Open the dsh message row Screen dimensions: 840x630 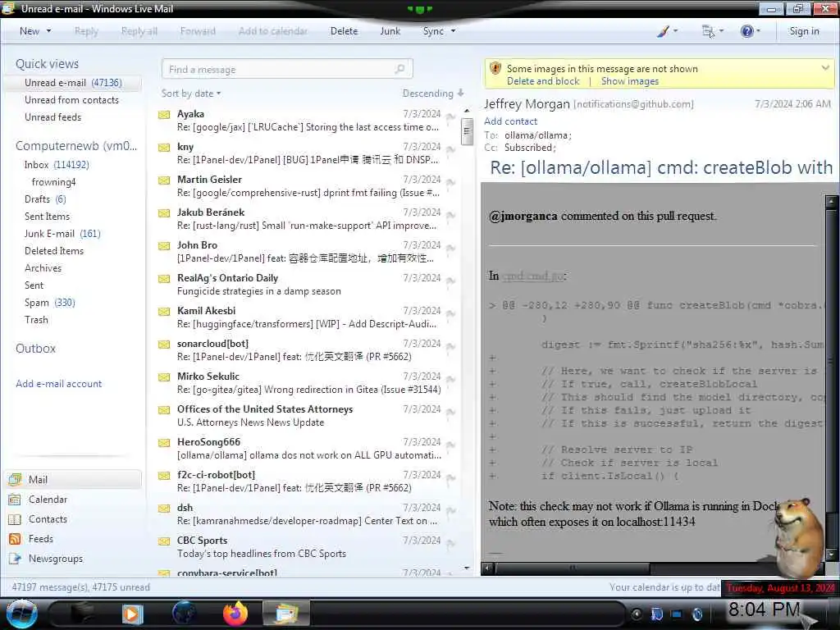point(307,514)
